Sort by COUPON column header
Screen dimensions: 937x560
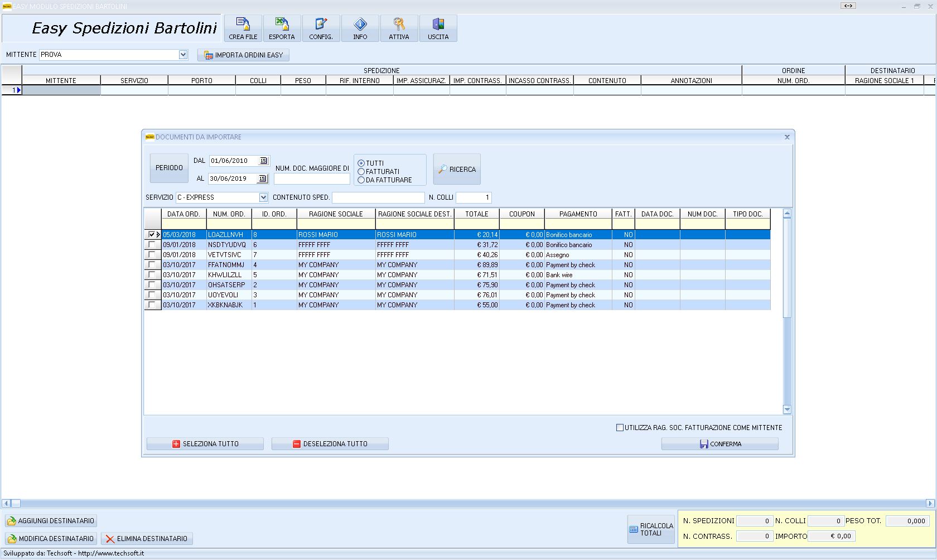point(522,214)
